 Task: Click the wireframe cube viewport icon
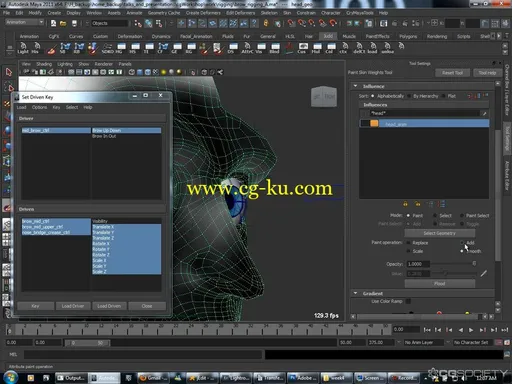pyautogui.click(x=132, y=72)
